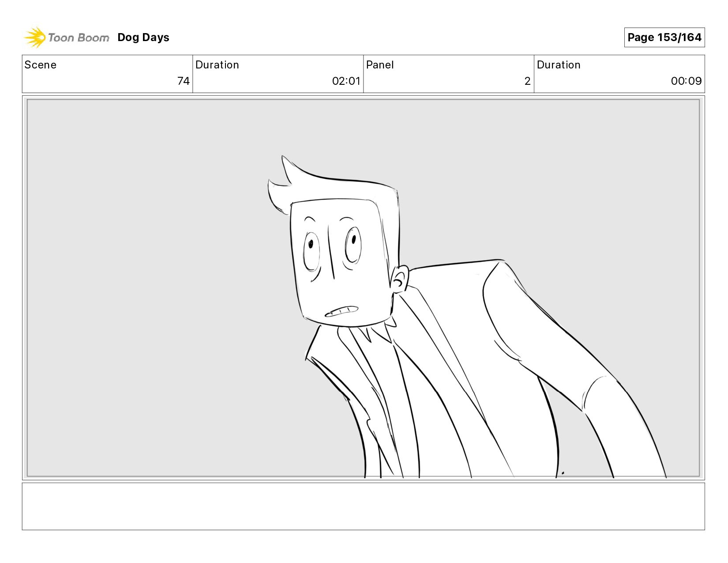Click the scene duration 02:01
Viewport: 728px width, 563px height.
point(346,81)
